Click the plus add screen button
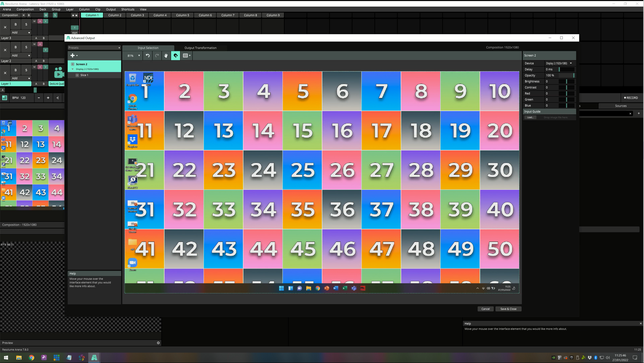This screenshot has height=363, width=644. click(x=74, y=55)
